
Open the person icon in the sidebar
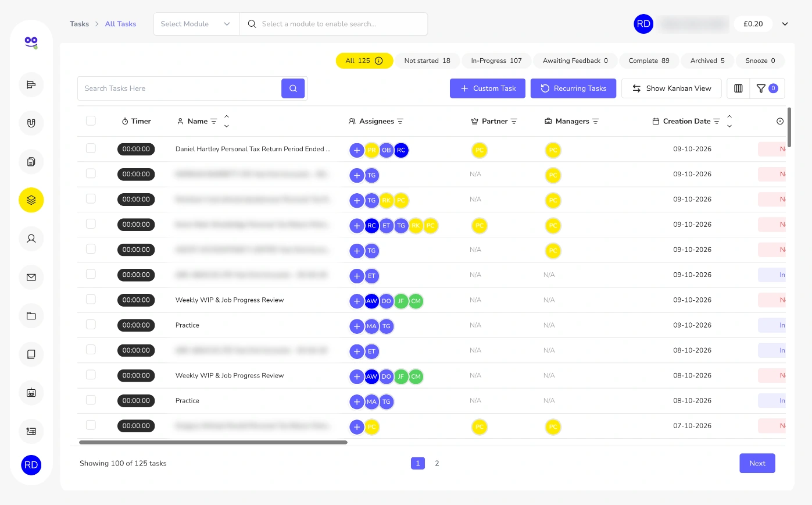click(31, 238)
